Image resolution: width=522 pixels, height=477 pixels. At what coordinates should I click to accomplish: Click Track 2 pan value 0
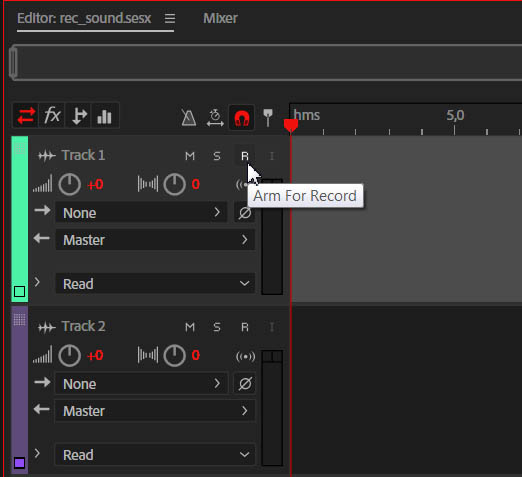pyautogui.click(x=196, y=356)
